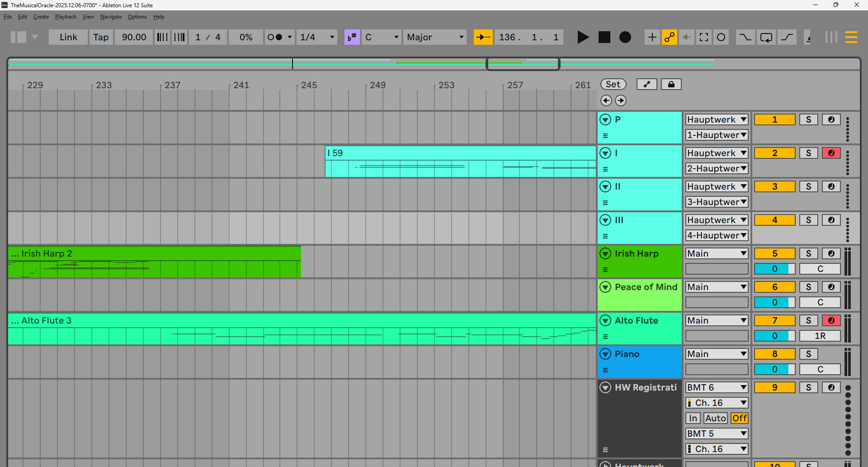Open handle menu on Irish Harp track
868x467 pixels.
605,270
